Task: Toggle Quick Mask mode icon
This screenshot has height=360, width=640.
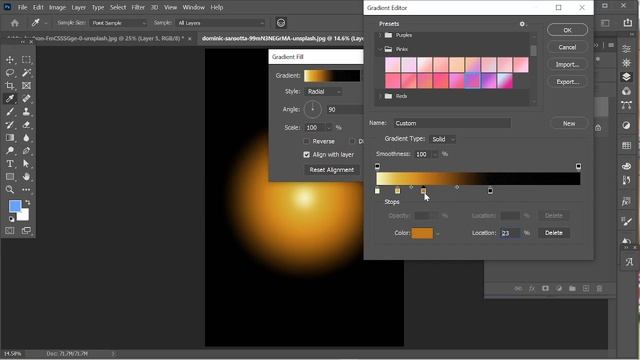Action: 10,231
